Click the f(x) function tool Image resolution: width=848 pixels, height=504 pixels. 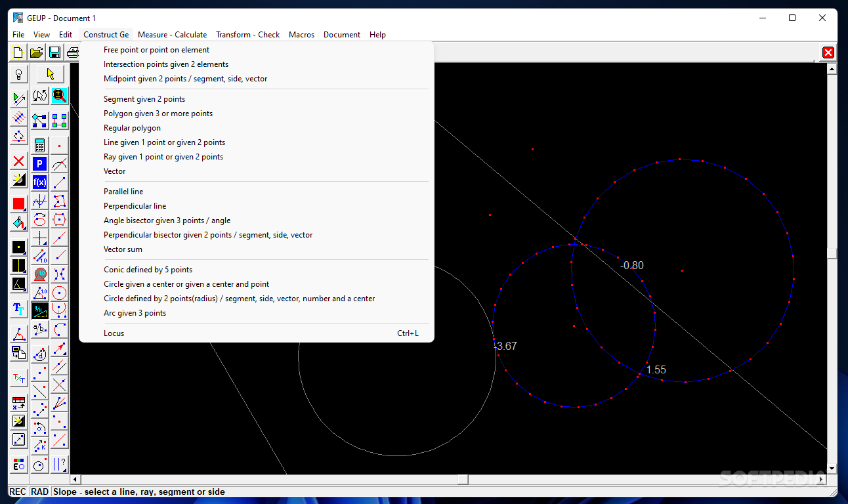[x=39, y=182]
